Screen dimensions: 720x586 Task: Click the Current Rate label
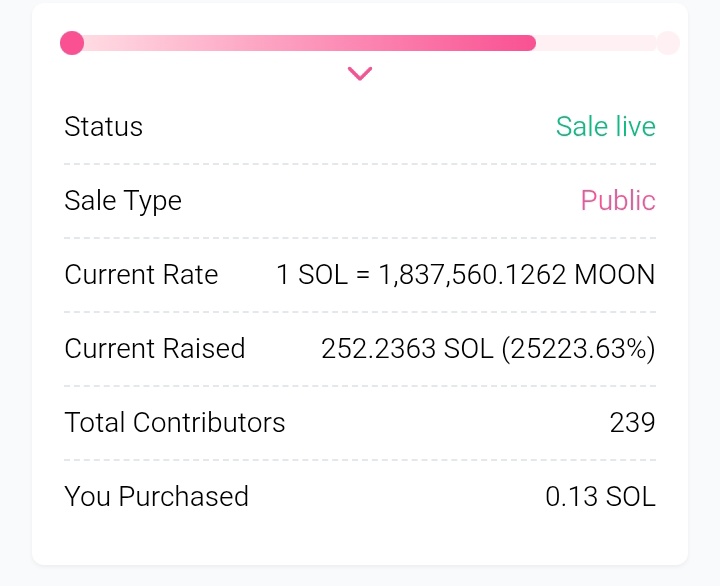point(141,275)
